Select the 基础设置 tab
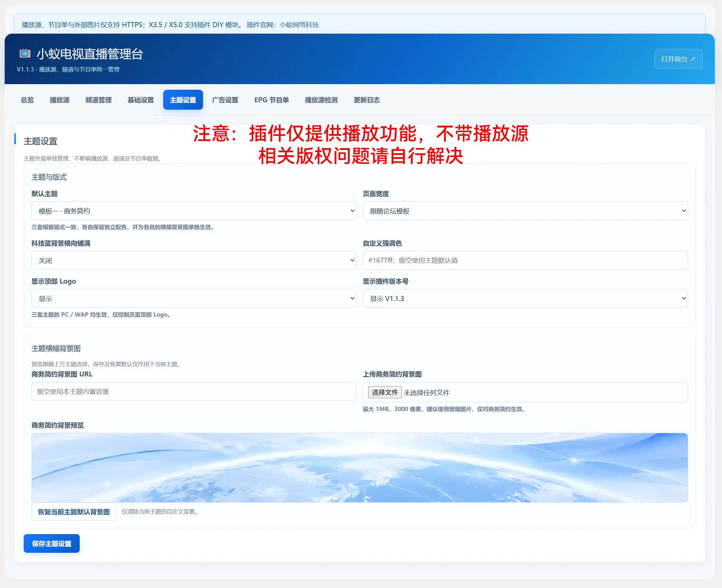 [141, 100]
